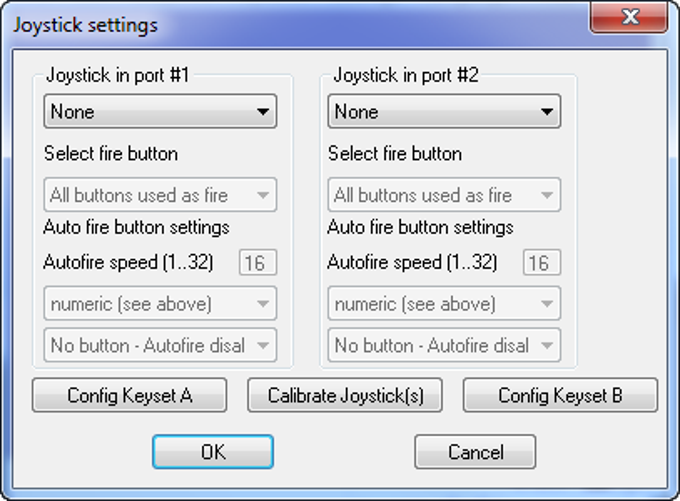Image resolution: width=680 pixels, height=501 pixels.
Task: Open the Joystick in port #2 dropdown
Action: (444, 112)
